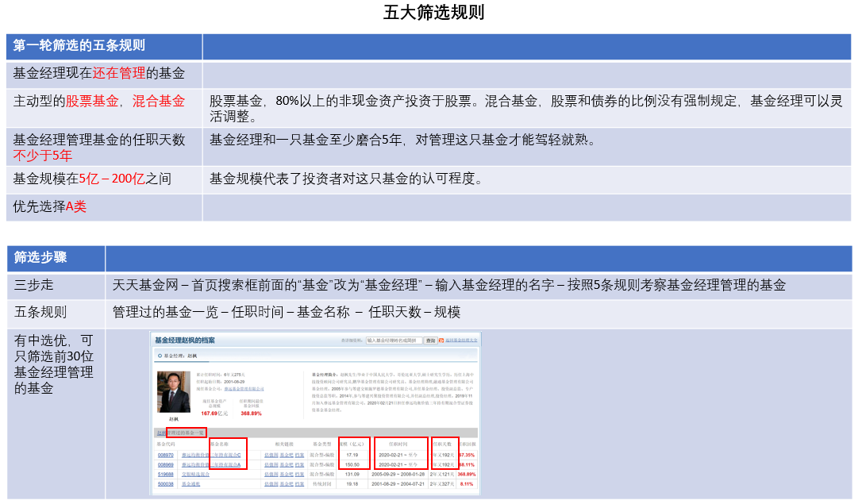The height and width of the screenshot is (504, 862).
Task: Click 基金吧 link in the 008969 row
Action: [x=286, y=464]
